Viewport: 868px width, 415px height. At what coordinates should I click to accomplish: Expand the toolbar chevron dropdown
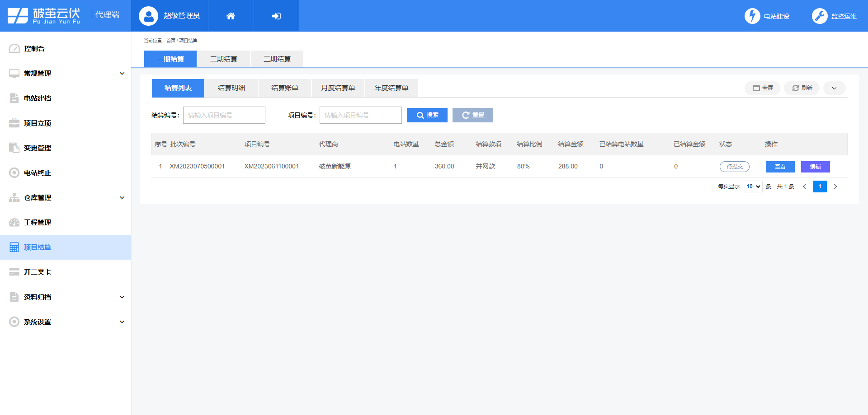click(834, 88)
